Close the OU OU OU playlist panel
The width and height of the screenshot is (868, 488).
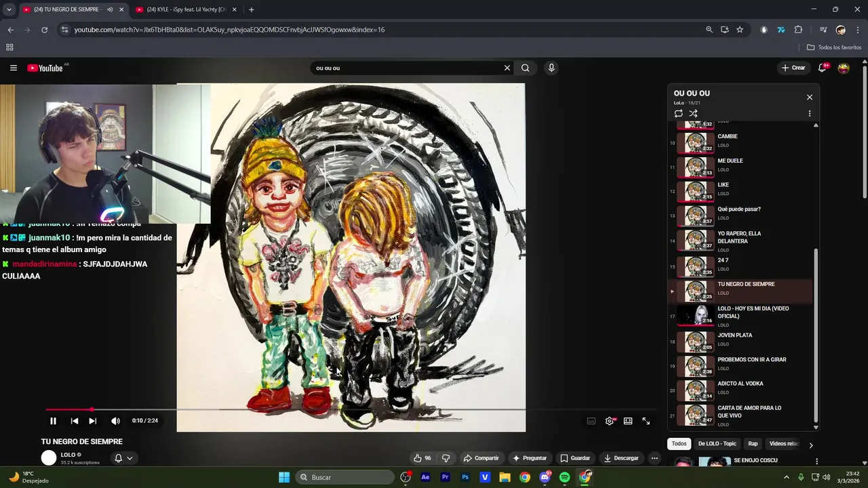[x=809, y=97]
